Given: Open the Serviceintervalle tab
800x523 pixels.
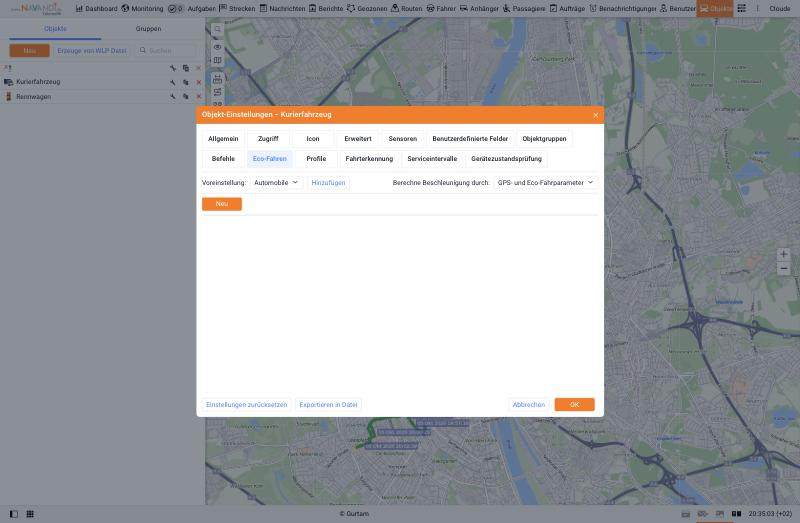Looking at the screenshot, I should 432,159.
